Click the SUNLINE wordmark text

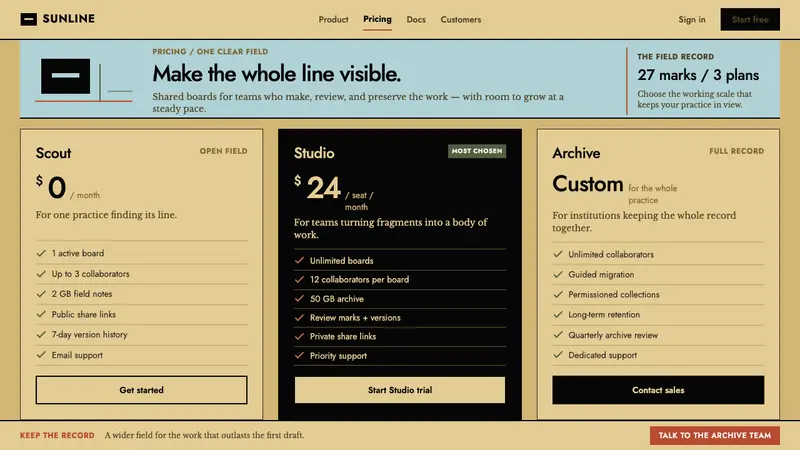point(69,19)
